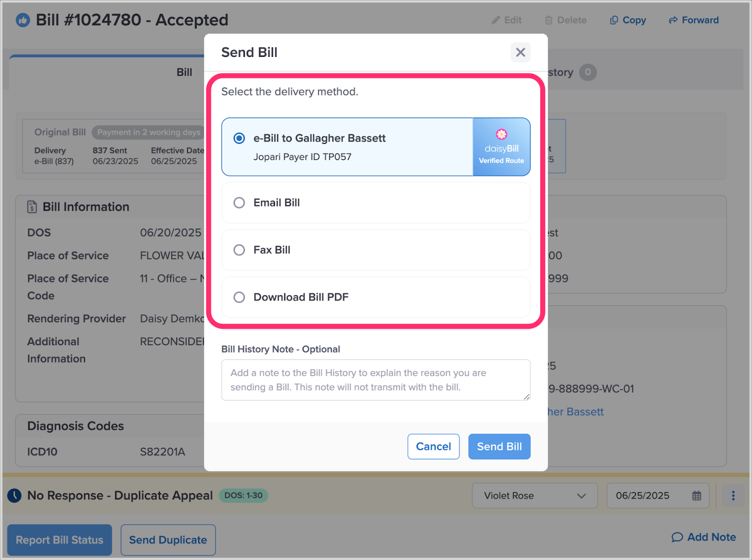Click the clock icon beside No Response
Image resolution: width=752 pixels, height=560 pixels.
(15, 496)
